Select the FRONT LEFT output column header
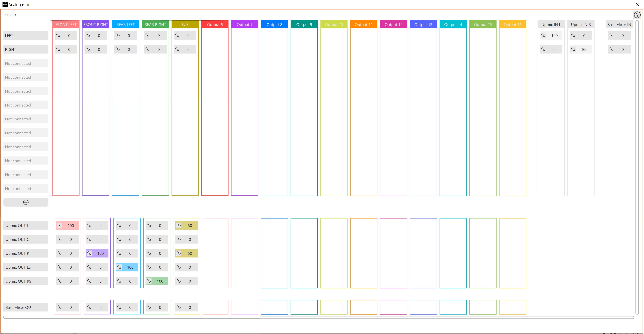 tap(66, 25)
